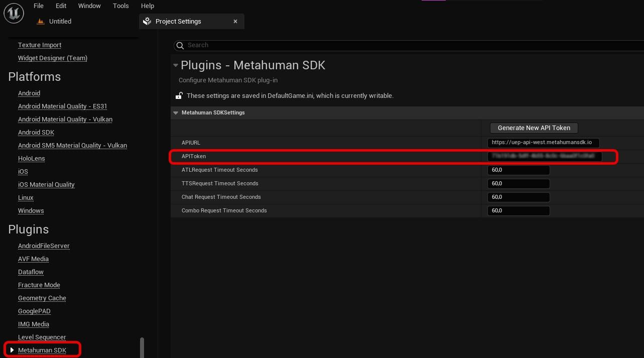Viewport: 644px width, 358px height.
Task: Expand the Metahuman SDK sidebar arrow
Action: click(x=12, y=350)
